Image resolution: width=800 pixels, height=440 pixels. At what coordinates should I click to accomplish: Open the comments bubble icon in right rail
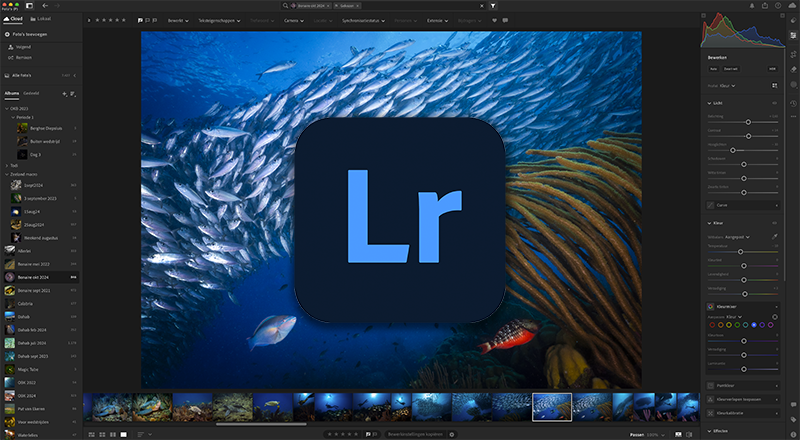793,405
